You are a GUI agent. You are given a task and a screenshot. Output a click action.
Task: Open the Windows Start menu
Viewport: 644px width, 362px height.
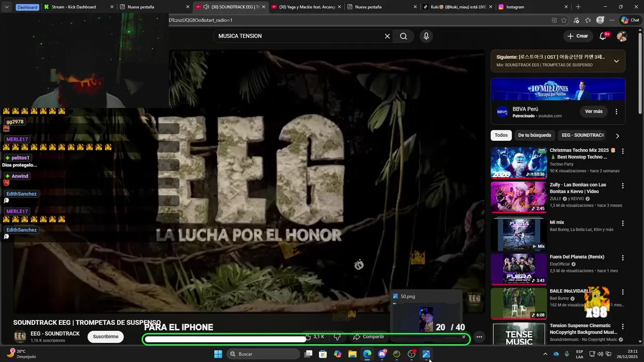pyautogui.click(x=218, y=354)
